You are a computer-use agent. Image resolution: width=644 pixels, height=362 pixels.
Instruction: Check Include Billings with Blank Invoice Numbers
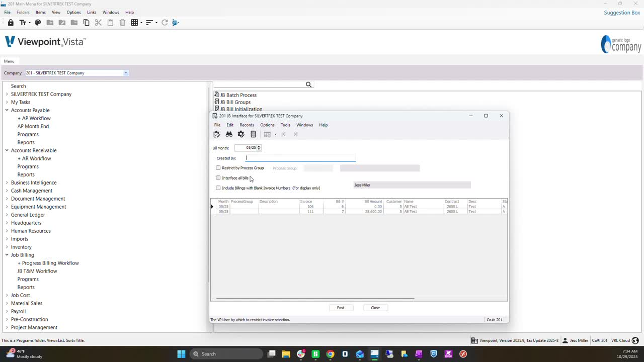[218, 188]
